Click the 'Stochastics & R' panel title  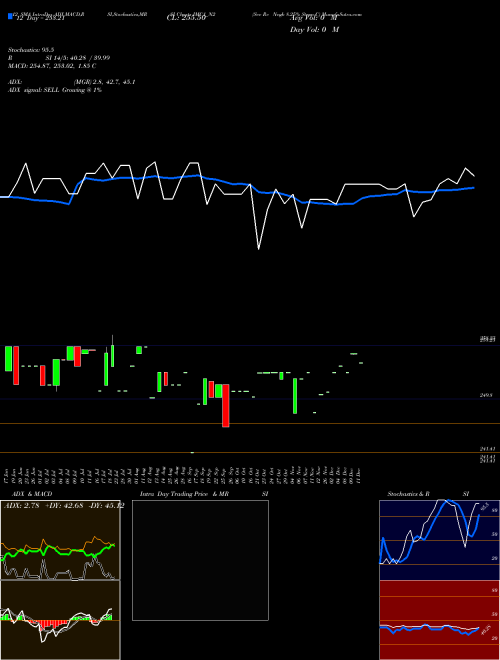pyautogui.click(x=408, y=494)
